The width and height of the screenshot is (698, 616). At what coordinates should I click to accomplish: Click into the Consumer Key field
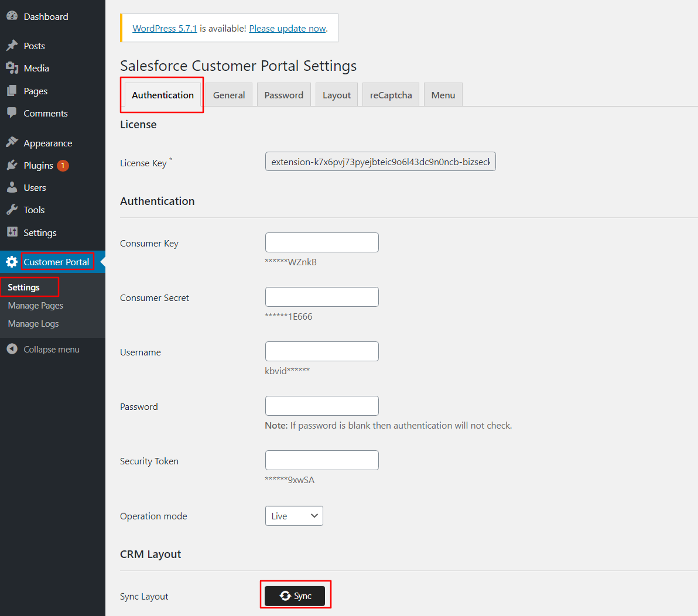click(321, 242)
